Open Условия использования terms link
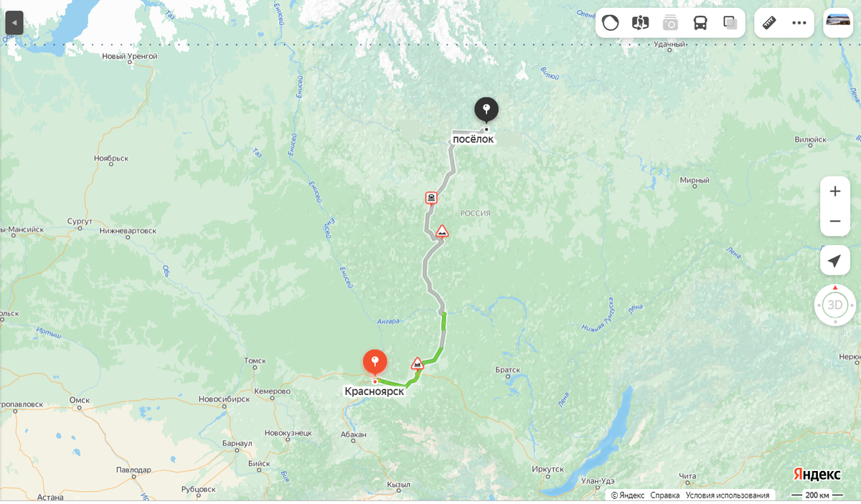861x504 pixels. pyautogui.click(x=728, y=495)
